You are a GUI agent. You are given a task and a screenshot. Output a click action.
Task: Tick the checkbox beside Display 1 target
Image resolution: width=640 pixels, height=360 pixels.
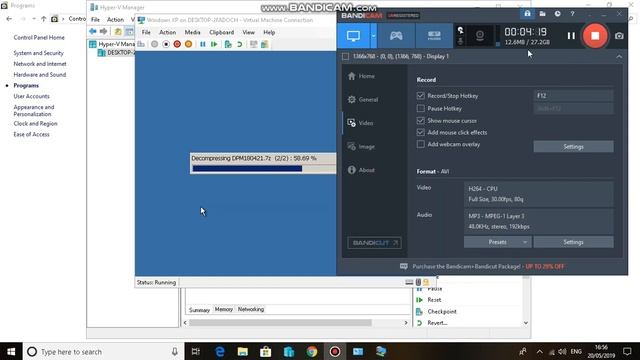click(345, 56)
